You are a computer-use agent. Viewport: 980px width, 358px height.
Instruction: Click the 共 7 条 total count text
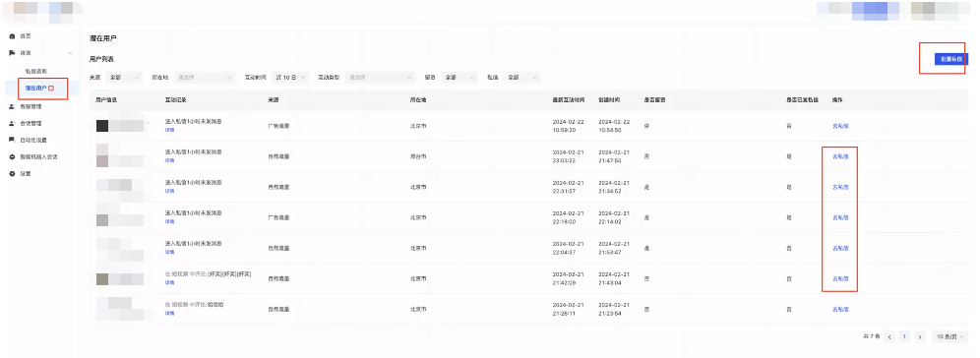click(x=871, y=336)
